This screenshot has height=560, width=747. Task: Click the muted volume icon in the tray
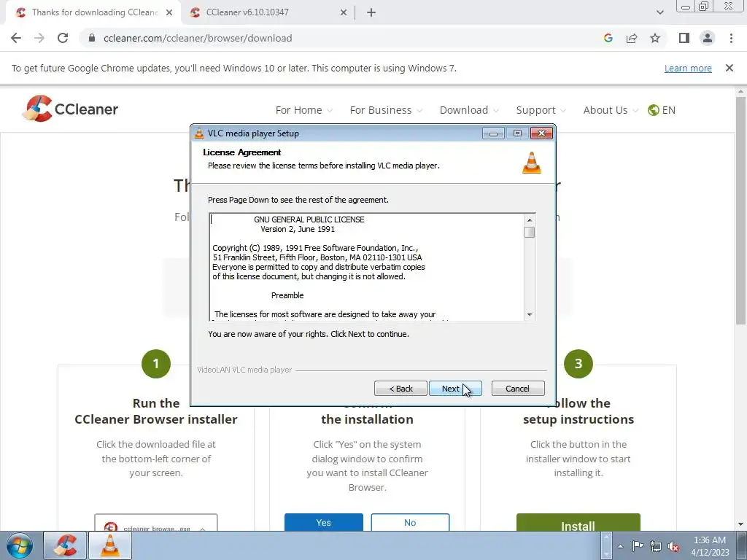point(673,546)
